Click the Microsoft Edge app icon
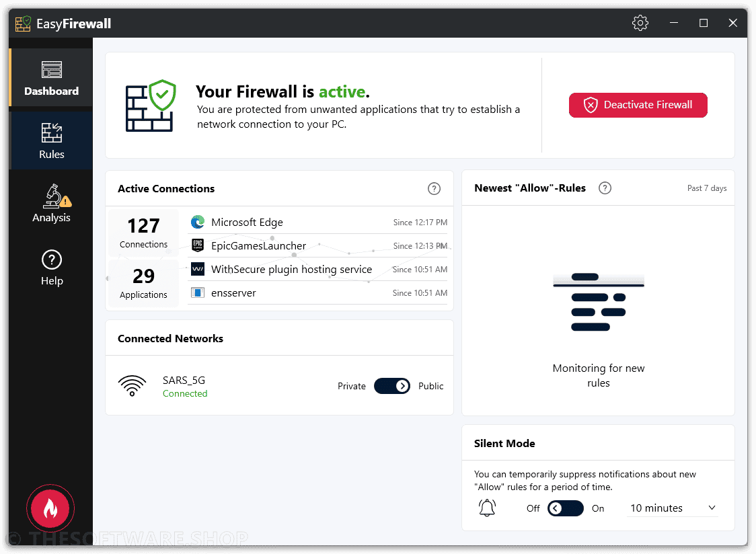Image resolution: width=756 pixels, height=554 pixels. pyautogui.click(x=198, y=222)
